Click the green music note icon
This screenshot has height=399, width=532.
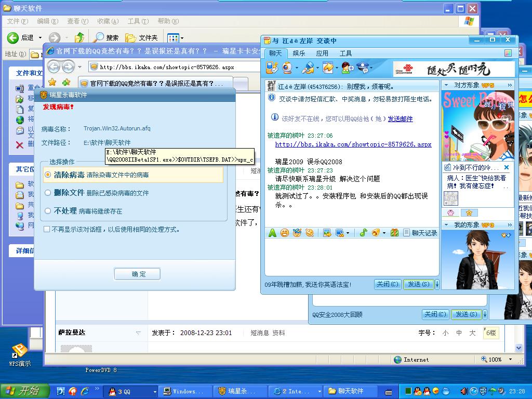pyautogui.click(x=364, y=233)
